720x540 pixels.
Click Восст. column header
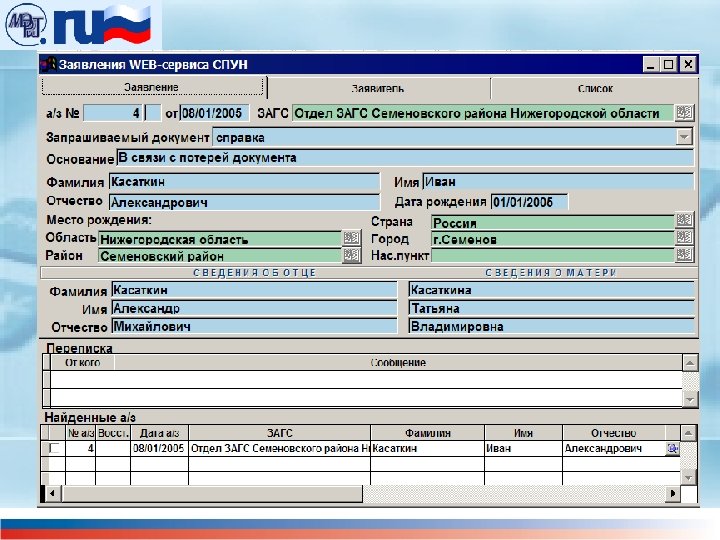(113, 433)
